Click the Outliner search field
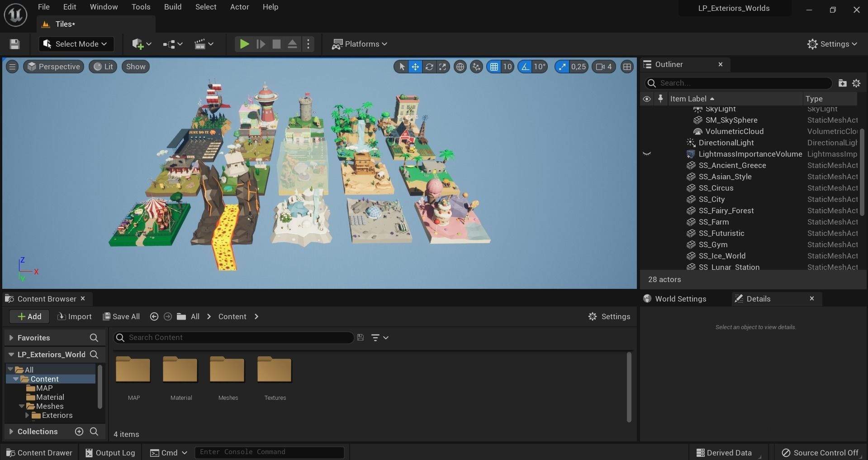Screen dimensions: 868x460 [738, 83]
